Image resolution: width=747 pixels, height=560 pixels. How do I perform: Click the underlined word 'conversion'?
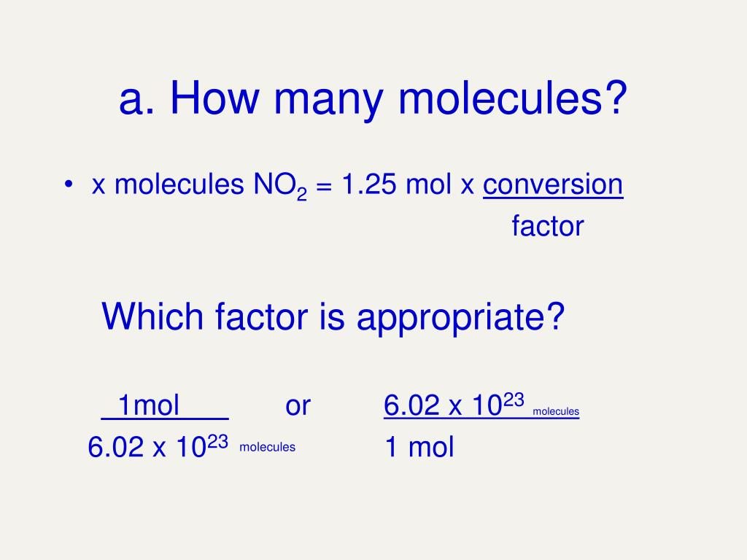pyautogui.click(x=553, y=184)
